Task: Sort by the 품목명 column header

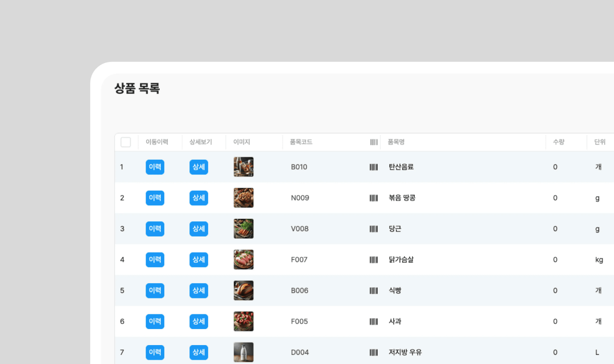Action: pos(396,142)
